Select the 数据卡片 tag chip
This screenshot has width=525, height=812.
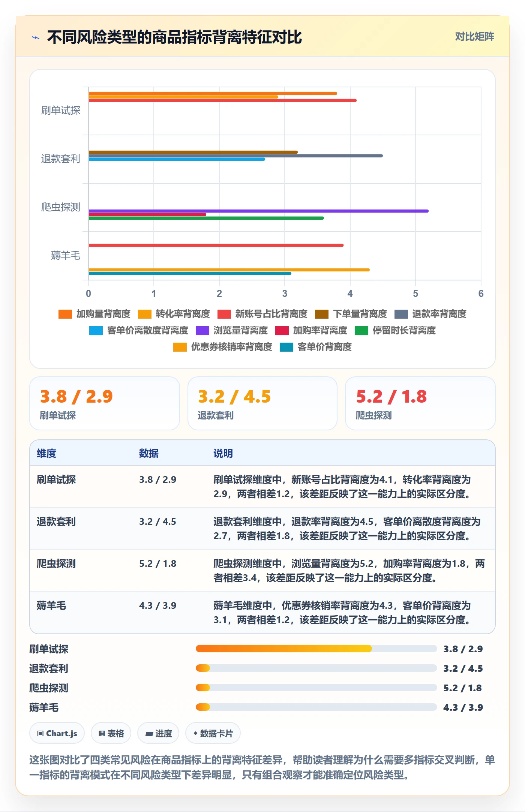[213, 733]
